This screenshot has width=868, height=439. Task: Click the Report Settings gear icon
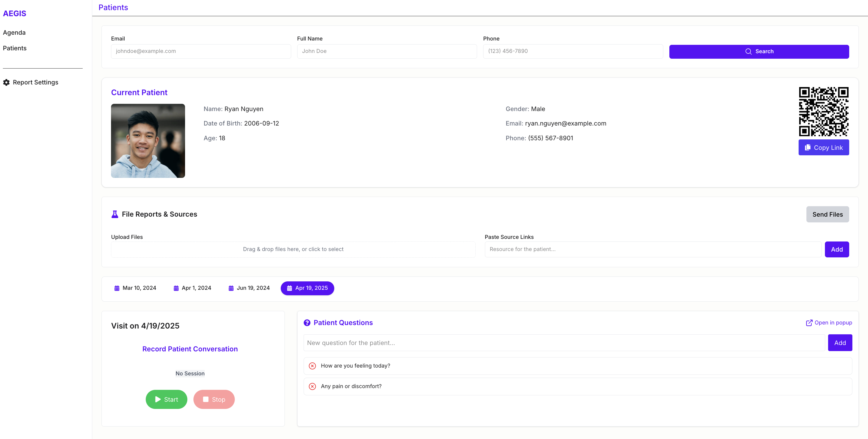pyautogui.click(x=6, y=82)
